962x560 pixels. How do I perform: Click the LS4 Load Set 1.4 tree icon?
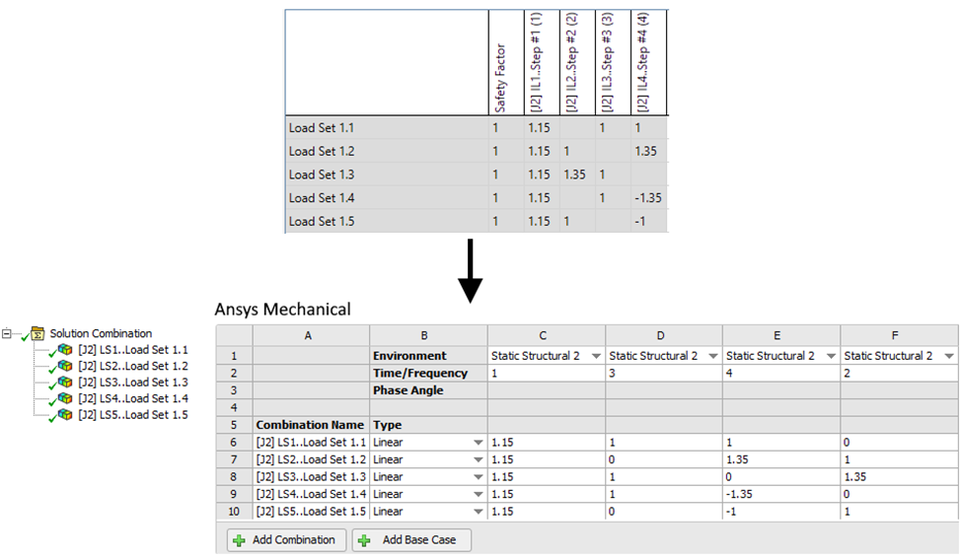click(65, 398)
